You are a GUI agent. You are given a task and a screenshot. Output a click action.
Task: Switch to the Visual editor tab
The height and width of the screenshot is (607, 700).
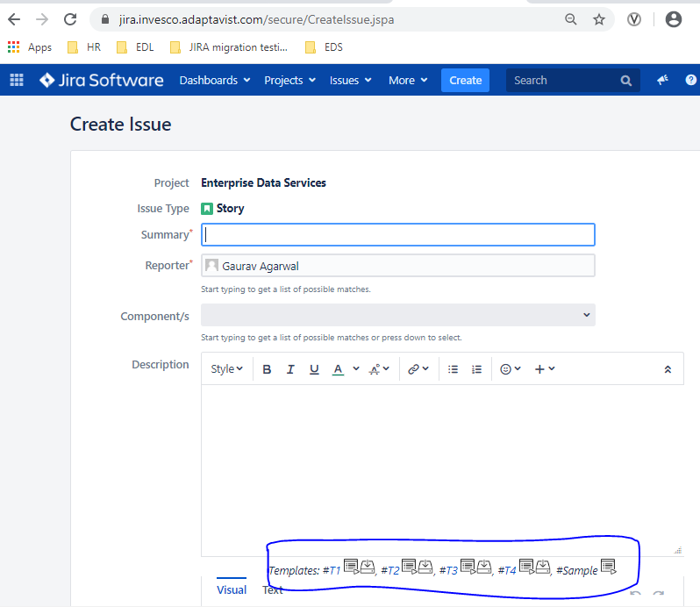point(232,589)
